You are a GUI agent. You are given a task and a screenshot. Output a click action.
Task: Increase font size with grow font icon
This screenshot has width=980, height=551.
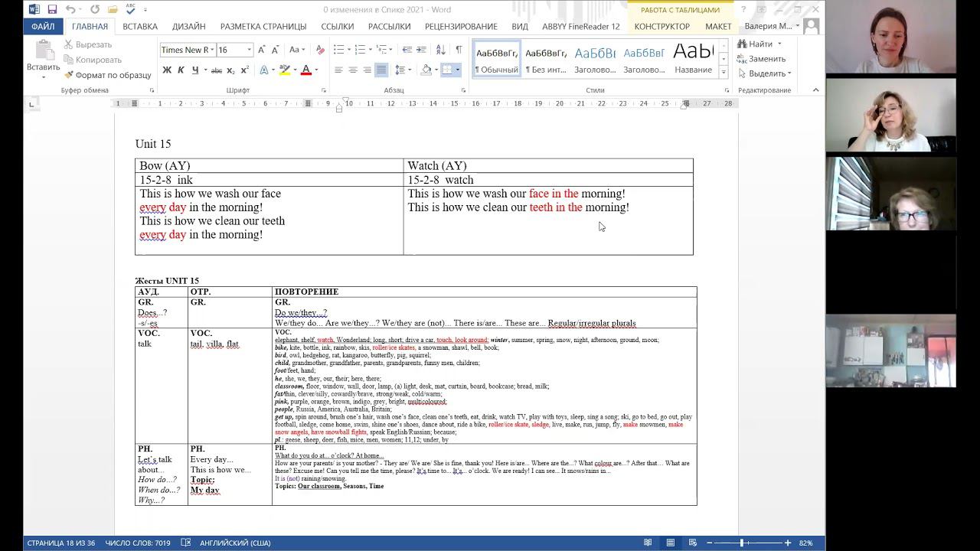262,50
